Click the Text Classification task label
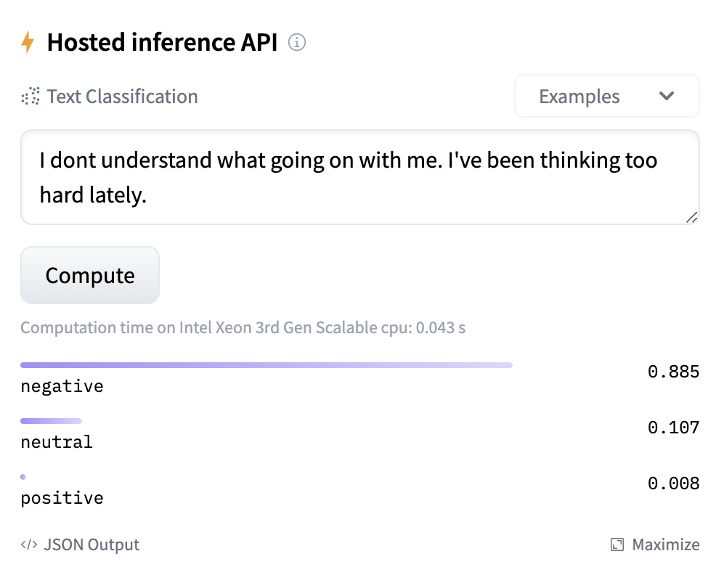Screen dimensions: 716x588 (122, 97)
